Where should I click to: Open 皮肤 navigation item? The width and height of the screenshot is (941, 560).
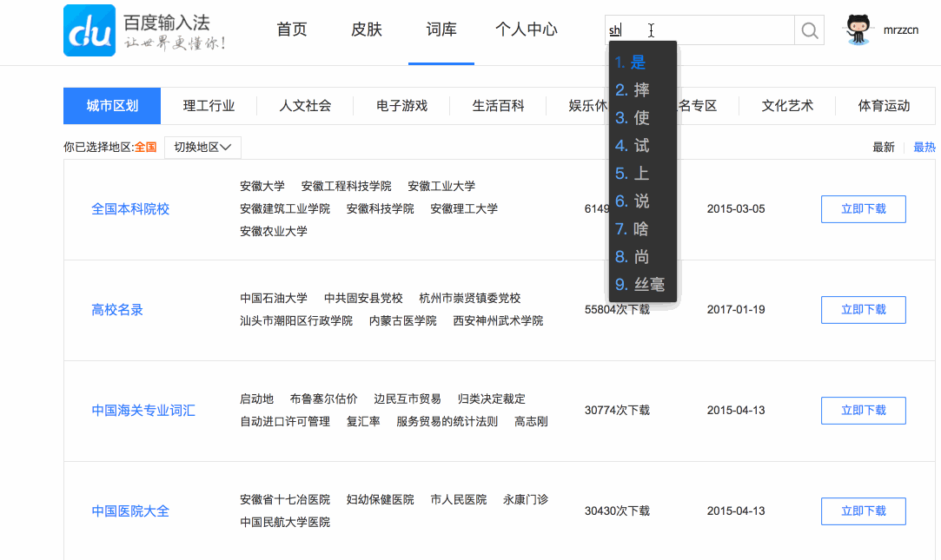coord(367,30)
